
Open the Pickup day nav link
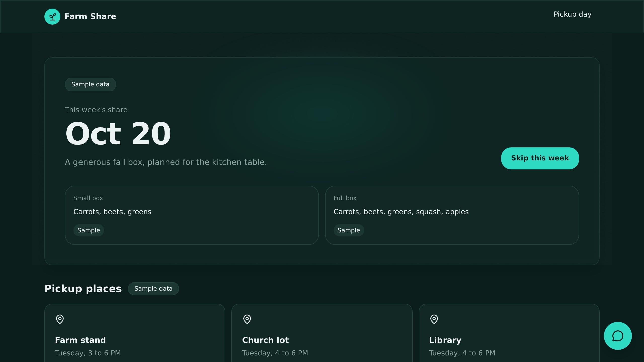coord(573,14)
